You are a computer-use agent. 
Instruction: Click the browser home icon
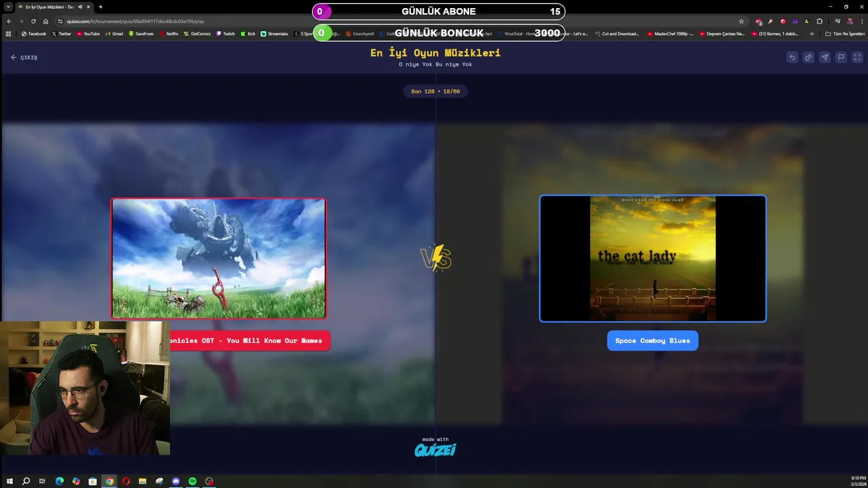pos(45,21)
